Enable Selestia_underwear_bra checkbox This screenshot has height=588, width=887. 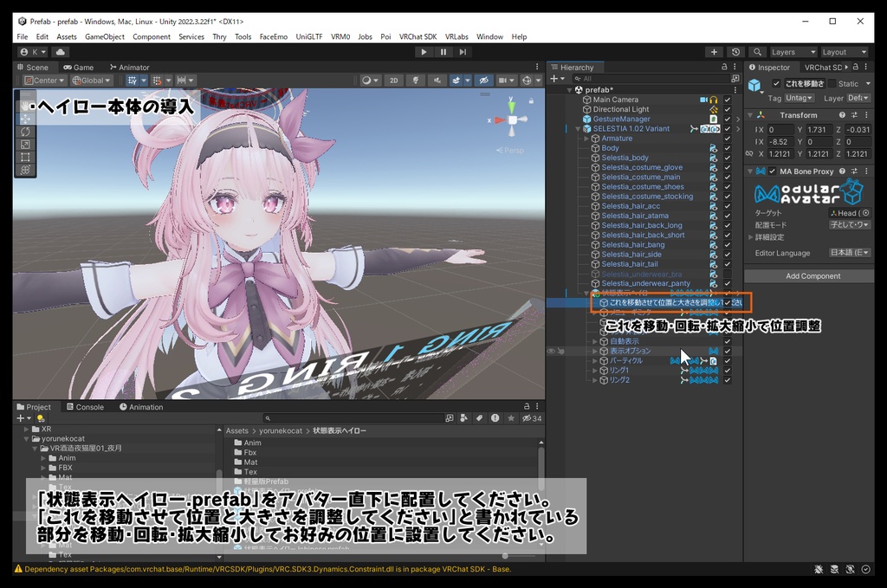[x=728, y=274]
